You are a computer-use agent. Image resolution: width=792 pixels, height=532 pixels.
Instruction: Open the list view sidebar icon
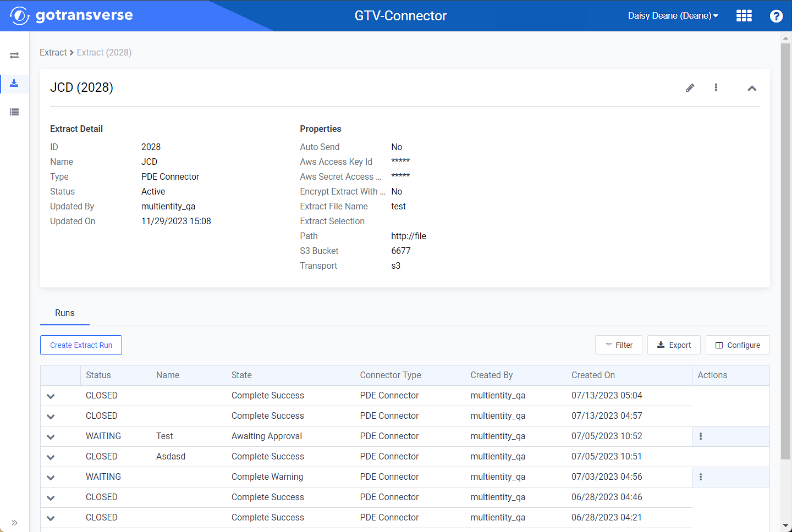[x=14, y=112]
